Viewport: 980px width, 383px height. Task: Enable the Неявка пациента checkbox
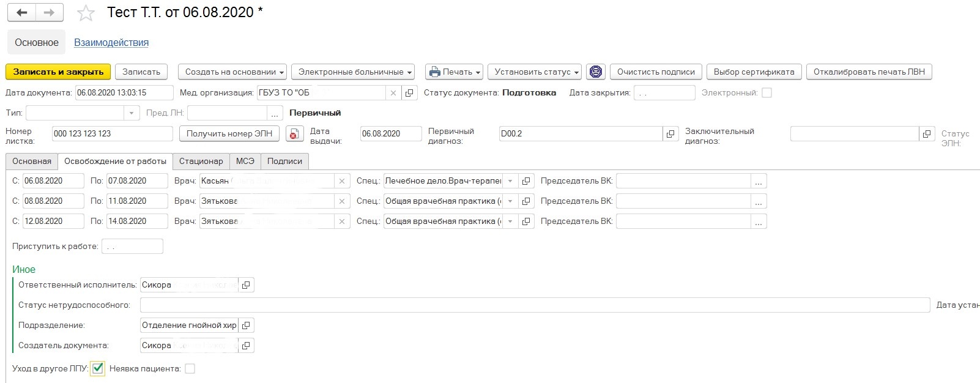(190, 369)
